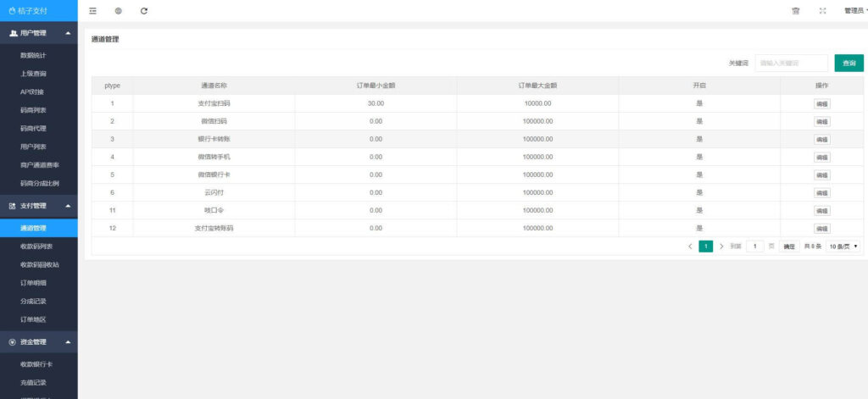The height and width of the screenshot is (399, 868).
Task: Click 编辑 for the 云闪付 row
Action: point(821,193)
